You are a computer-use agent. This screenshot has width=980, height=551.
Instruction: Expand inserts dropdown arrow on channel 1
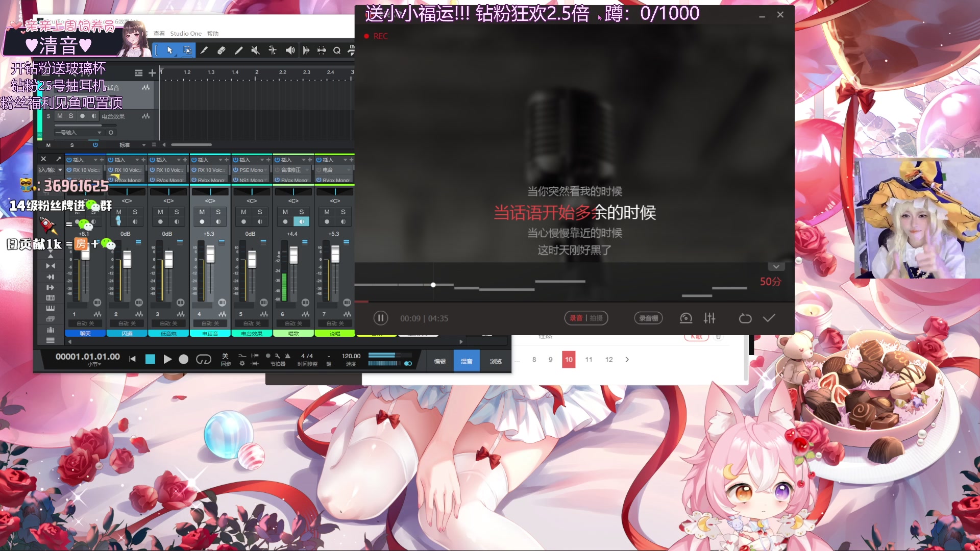point(95,160)
